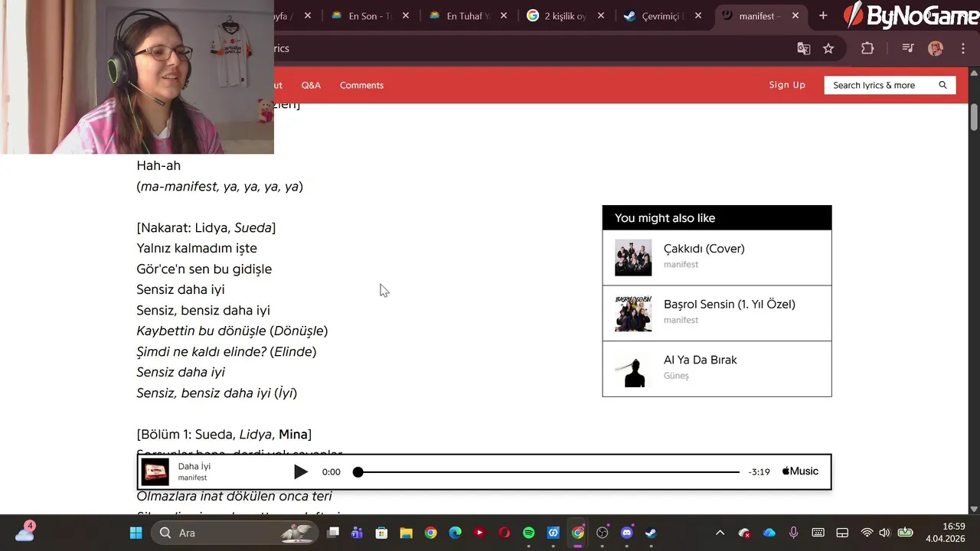Click the '[Nakarat: Lidya, Sueda]' header
The height and width of the screenshot is (551, 980).
(206, 227)
